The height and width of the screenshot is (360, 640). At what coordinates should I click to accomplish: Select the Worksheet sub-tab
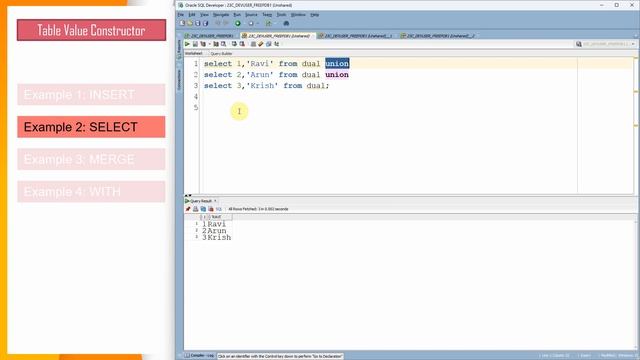(x=194, y=53)
